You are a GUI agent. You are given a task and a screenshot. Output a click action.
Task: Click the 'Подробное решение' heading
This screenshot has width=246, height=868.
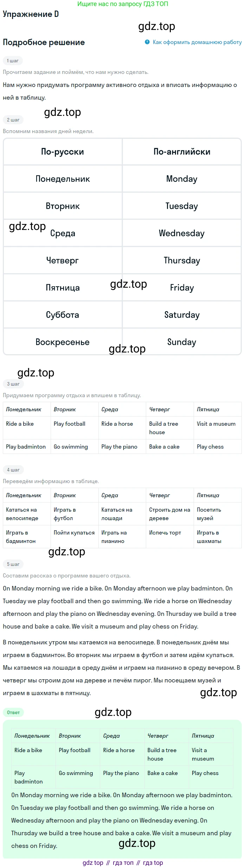[44, 42]
